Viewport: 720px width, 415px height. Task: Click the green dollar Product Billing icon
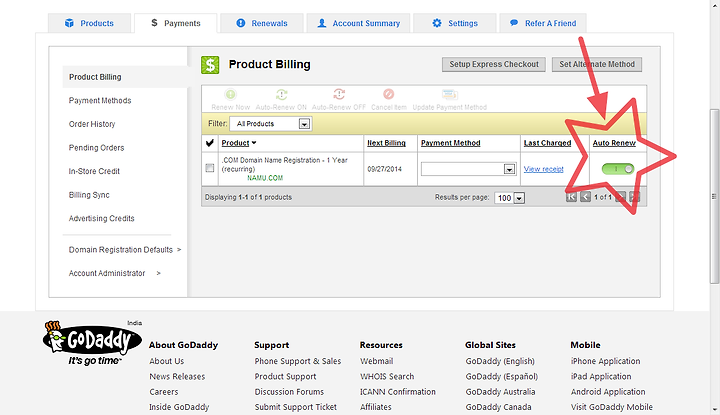[210, 65]
